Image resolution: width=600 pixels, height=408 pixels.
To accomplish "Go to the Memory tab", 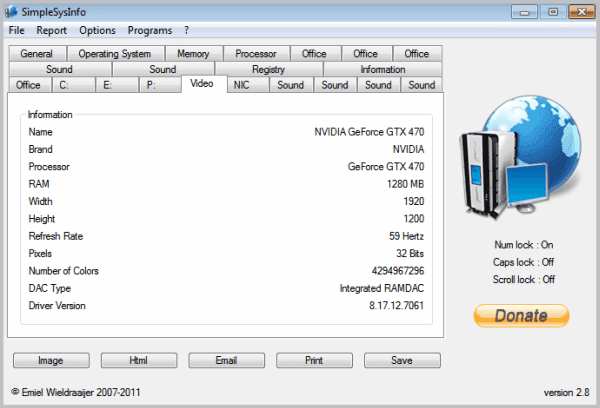I will 192,54.
